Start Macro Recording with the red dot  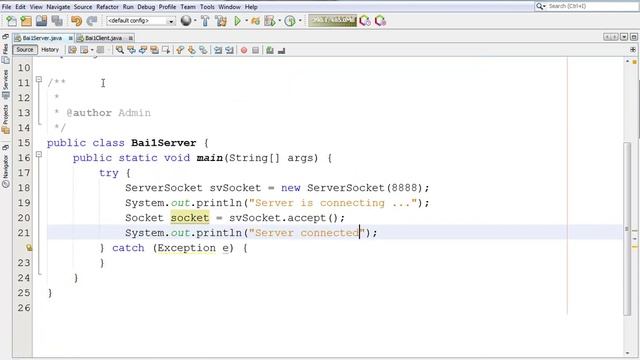(x=244, y=50)
